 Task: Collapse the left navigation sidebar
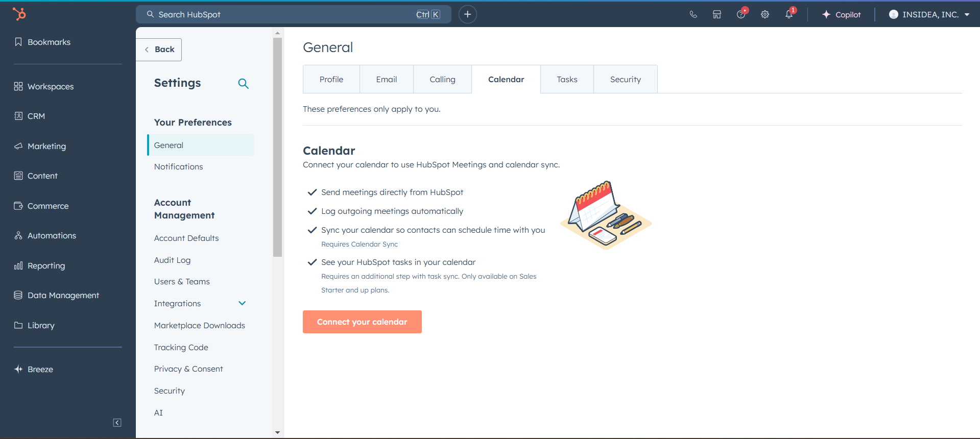(x=117, y=423)
